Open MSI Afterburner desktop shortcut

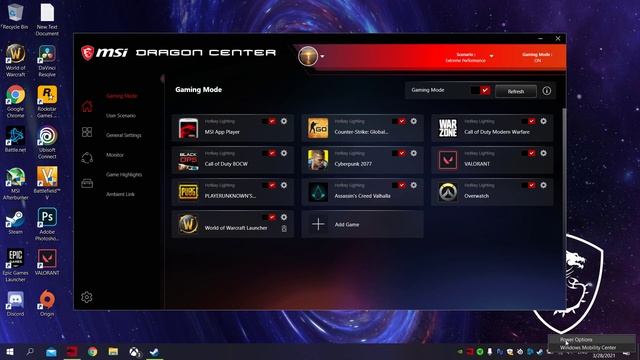(16, 184)
